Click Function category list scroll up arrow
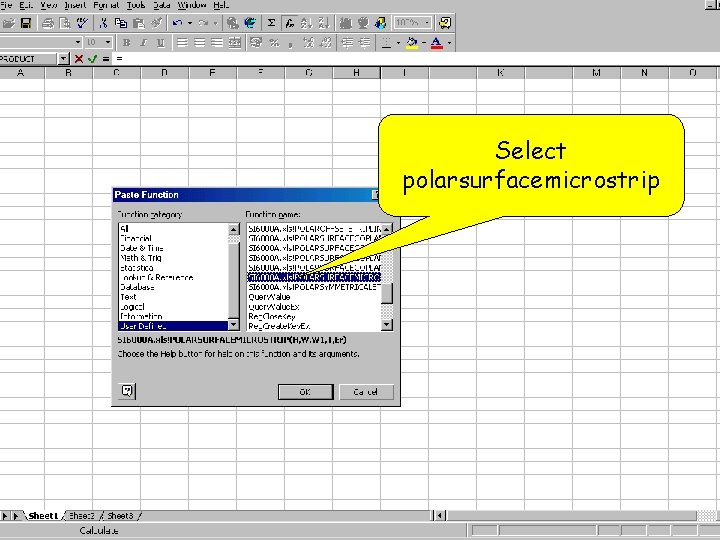 pyautogui.click(x=234, y=229)
